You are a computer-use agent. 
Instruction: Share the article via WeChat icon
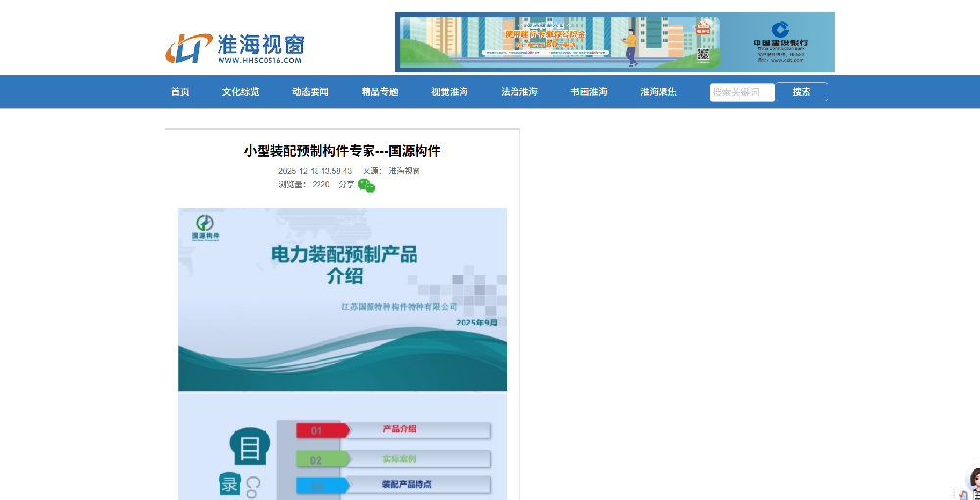click(x=367, y=185)
